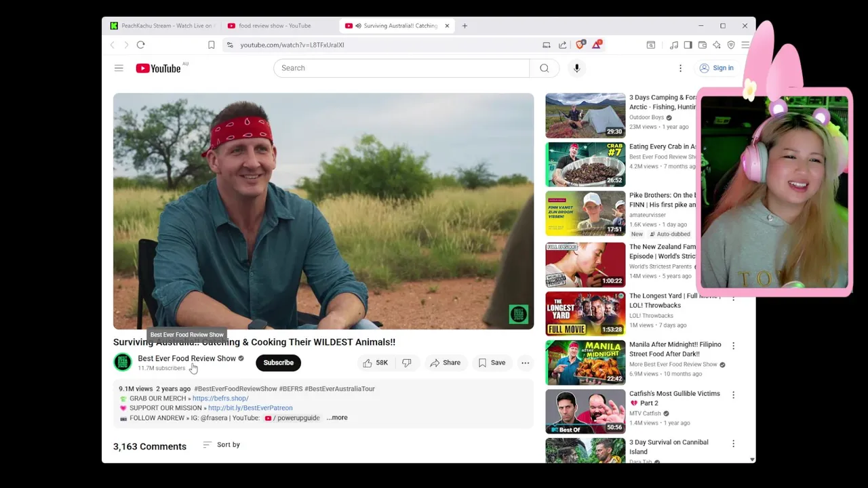Click the Share button under the video
The width and height of the screenshot is (868, 488).
(x=445, y=363)
